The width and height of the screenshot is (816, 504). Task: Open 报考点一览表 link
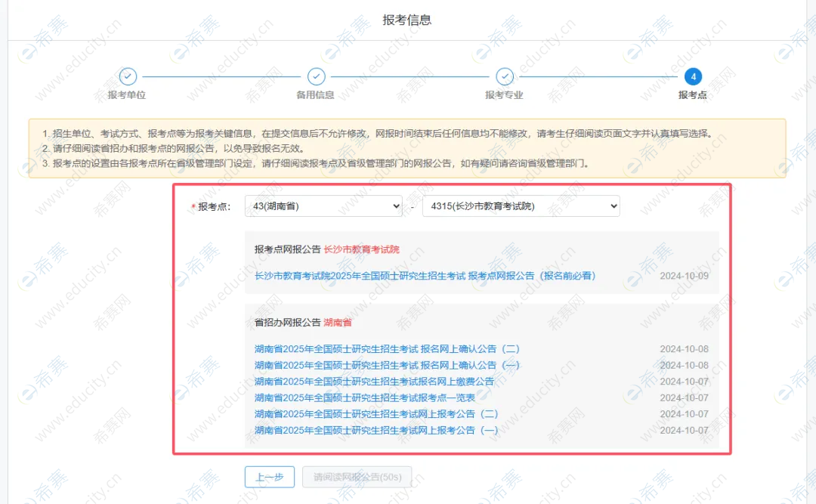365,398
